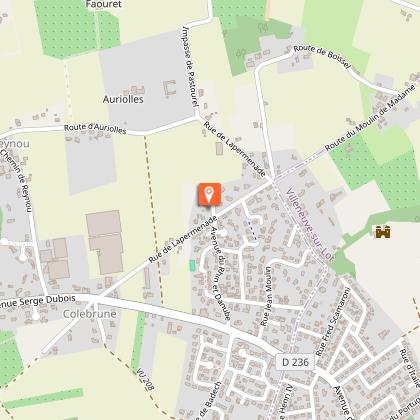Click the Route de Boissel label

[x=322, y=56]
